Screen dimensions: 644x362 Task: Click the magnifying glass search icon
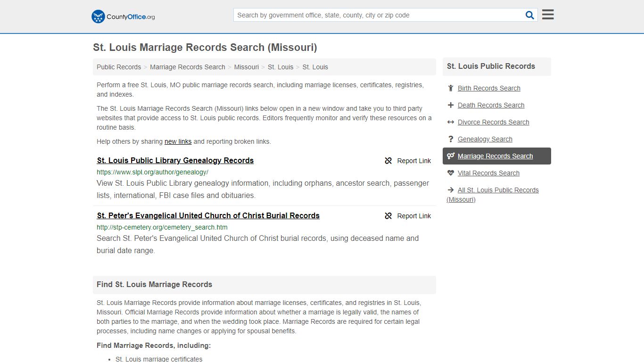pyautogui.click(x=530, y=15)
